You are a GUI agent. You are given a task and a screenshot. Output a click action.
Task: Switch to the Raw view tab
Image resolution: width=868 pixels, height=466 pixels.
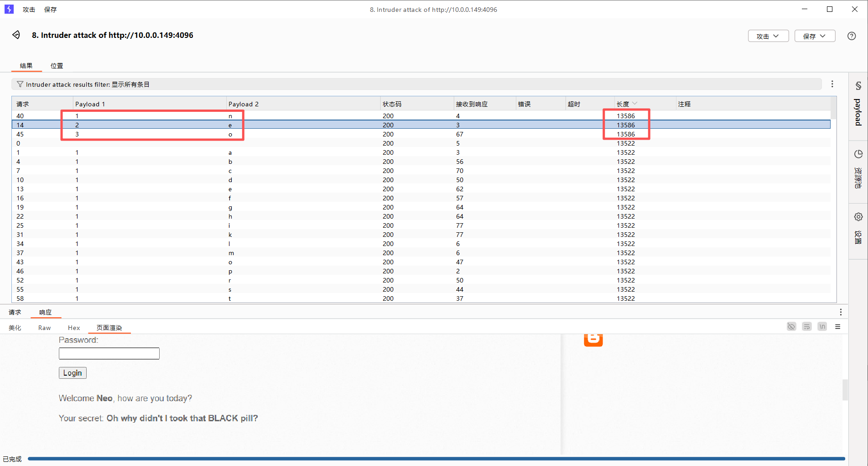pos(45,328)
